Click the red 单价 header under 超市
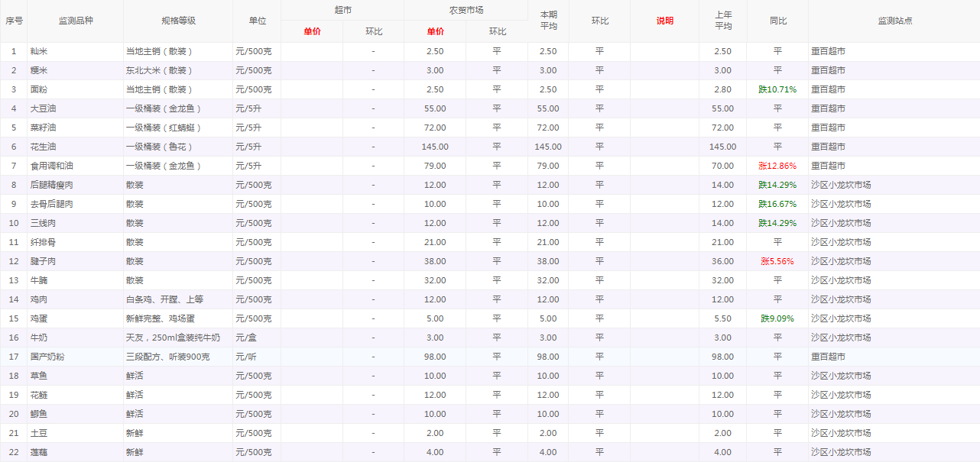This screenshot has width=980, height=462. tap(312, 31)
